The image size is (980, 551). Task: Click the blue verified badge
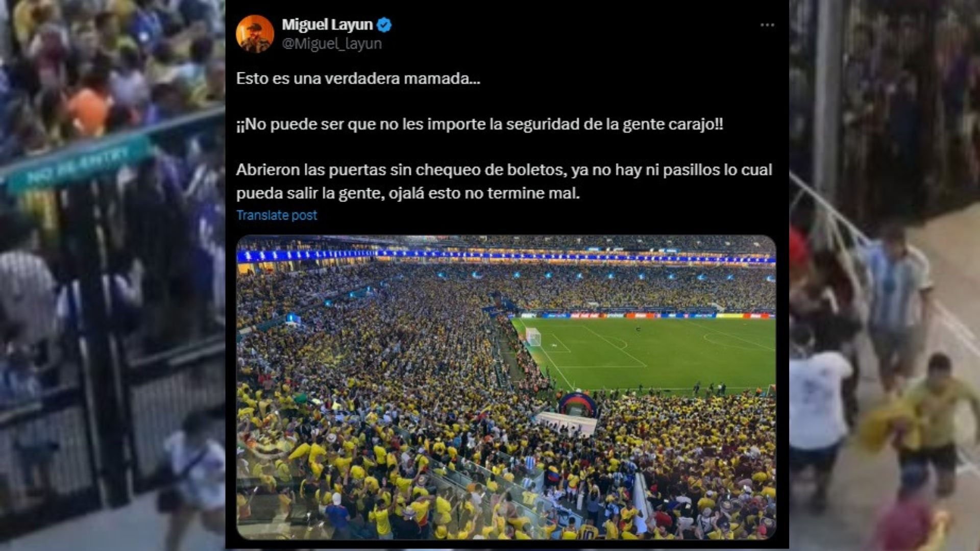(x=384, y=24)
